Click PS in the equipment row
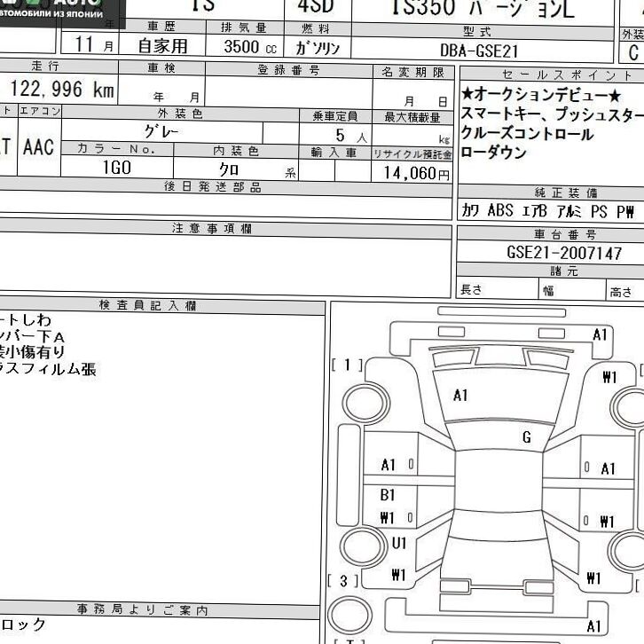The width and height of the screenshot is (644, 644). pos(599,211)
